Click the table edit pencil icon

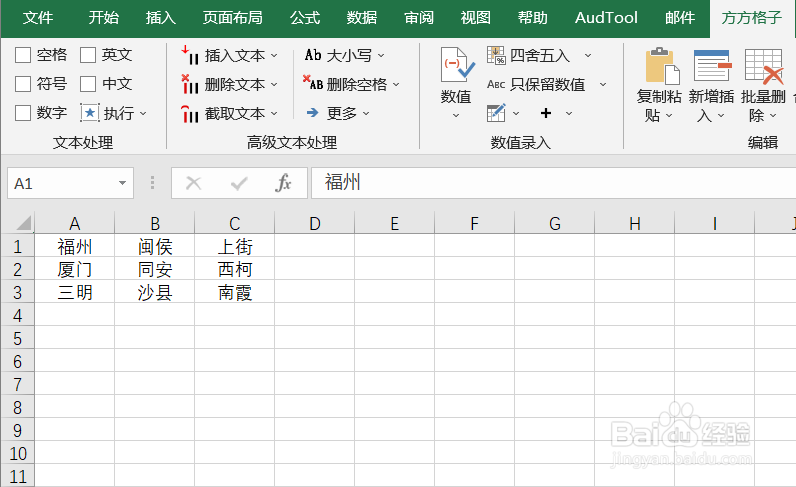496,113
